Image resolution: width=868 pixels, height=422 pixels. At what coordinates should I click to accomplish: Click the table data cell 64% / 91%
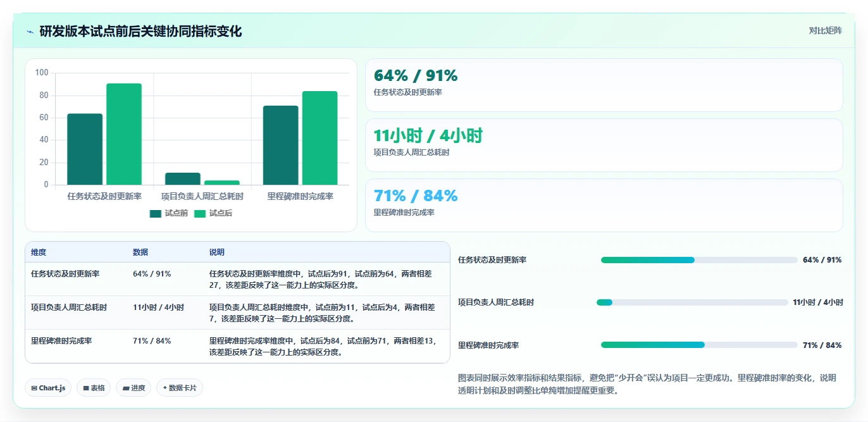tap(152, 274)
